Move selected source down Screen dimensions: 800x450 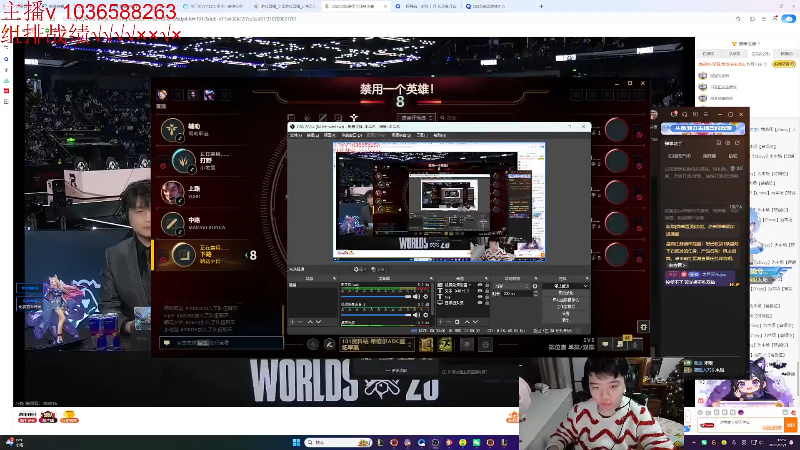476,322
